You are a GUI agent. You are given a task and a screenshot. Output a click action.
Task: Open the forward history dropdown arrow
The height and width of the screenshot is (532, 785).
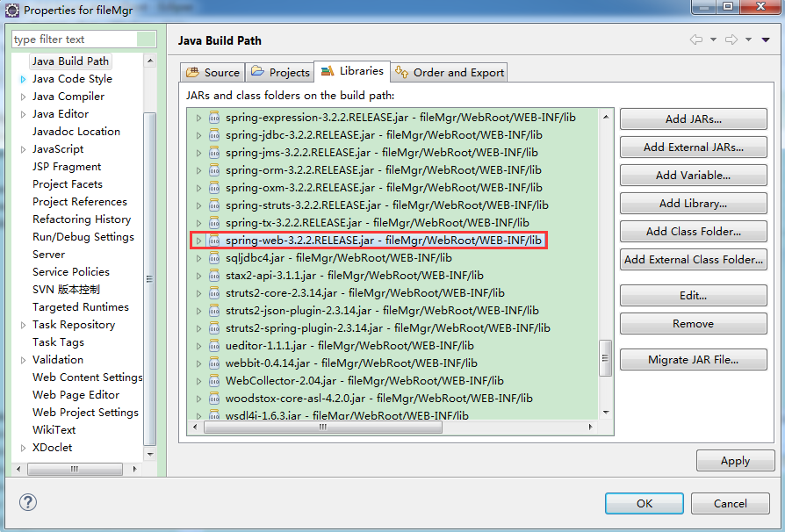pyautogui.click(x=748, y=40)
